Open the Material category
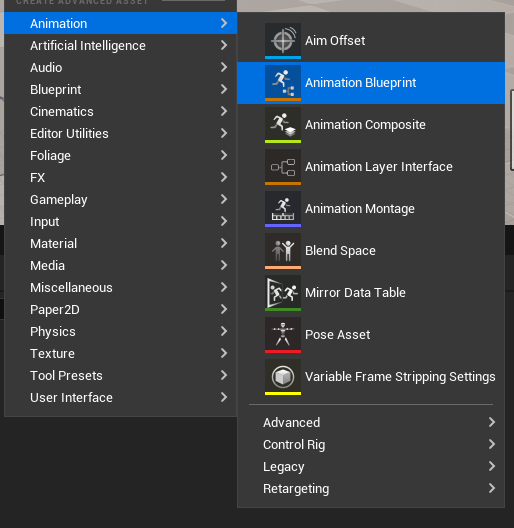 (121, 243)
